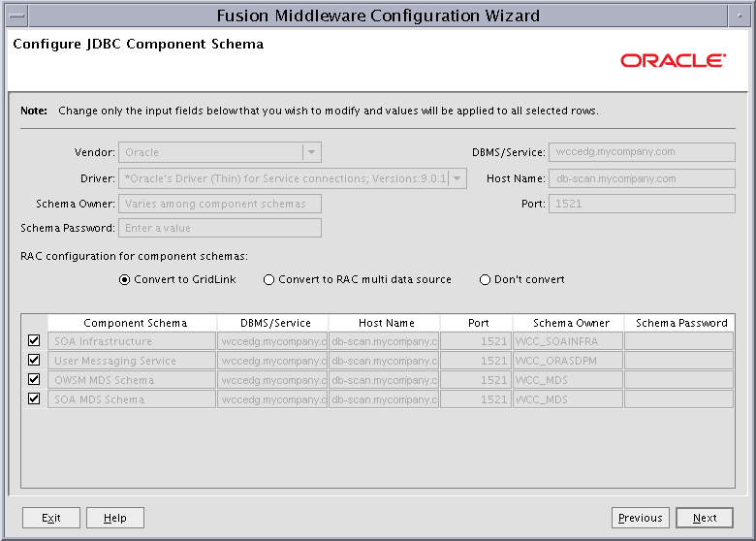Click the host name cell in OWSM MDS Schema row
The height and width of the screenshot is (541, 756).
(384, 379)
